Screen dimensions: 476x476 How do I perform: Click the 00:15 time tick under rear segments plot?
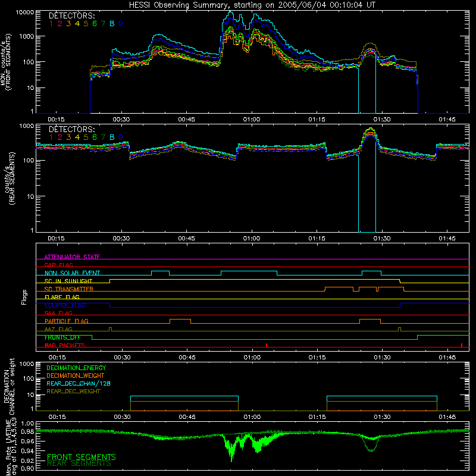56,239
